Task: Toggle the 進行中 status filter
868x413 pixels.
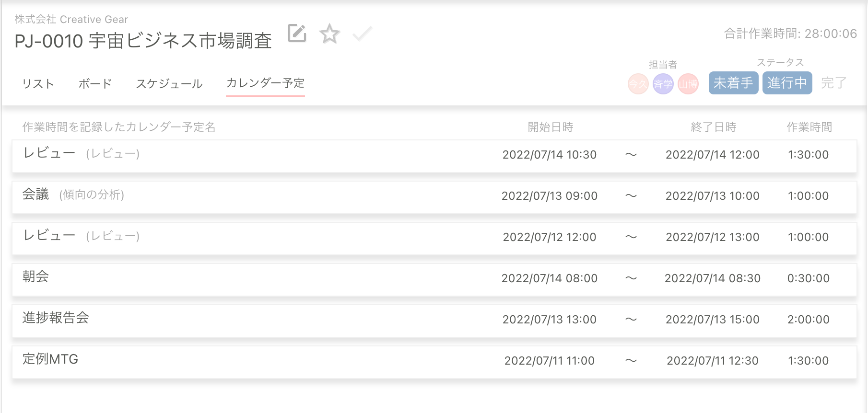Action: (787, 83)
